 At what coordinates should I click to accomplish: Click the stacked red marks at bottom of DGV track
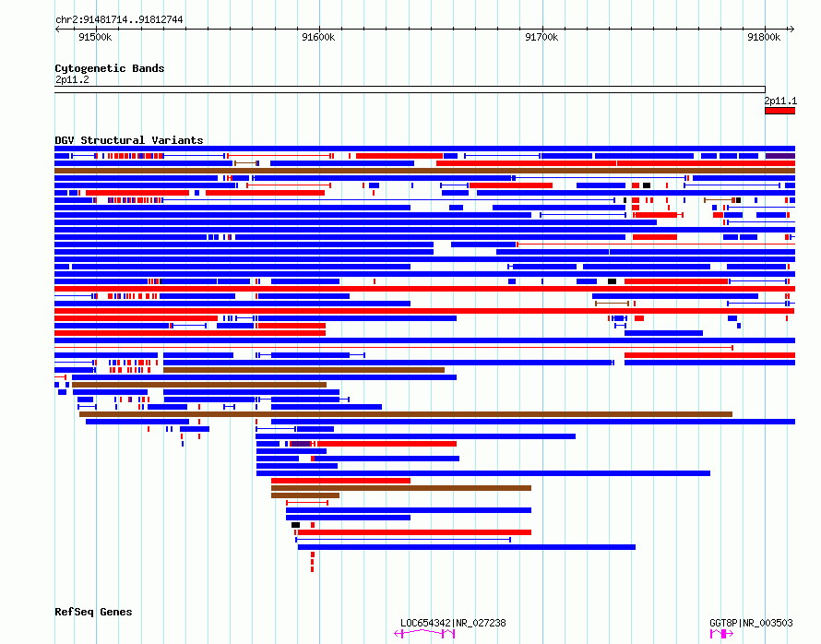click(313, 562)
